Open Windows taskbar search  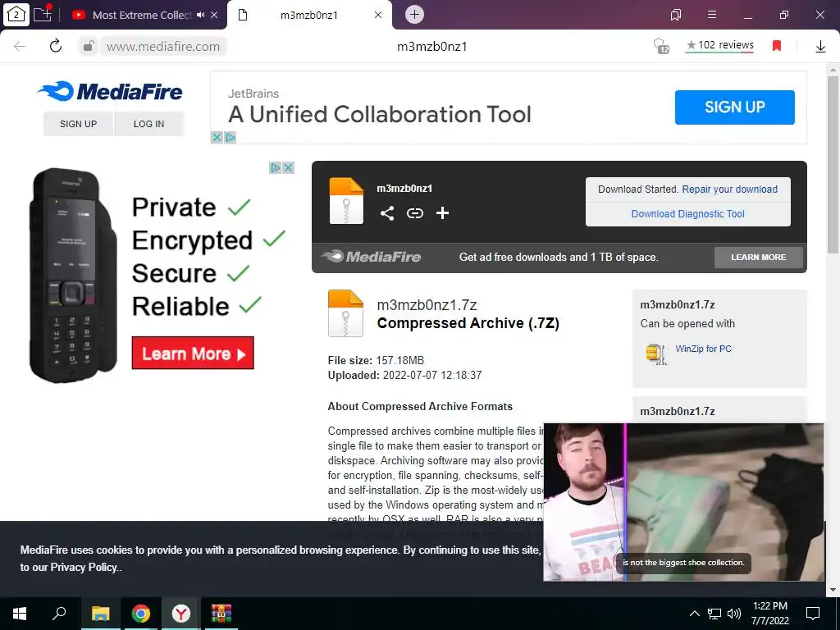pos(59,614)
